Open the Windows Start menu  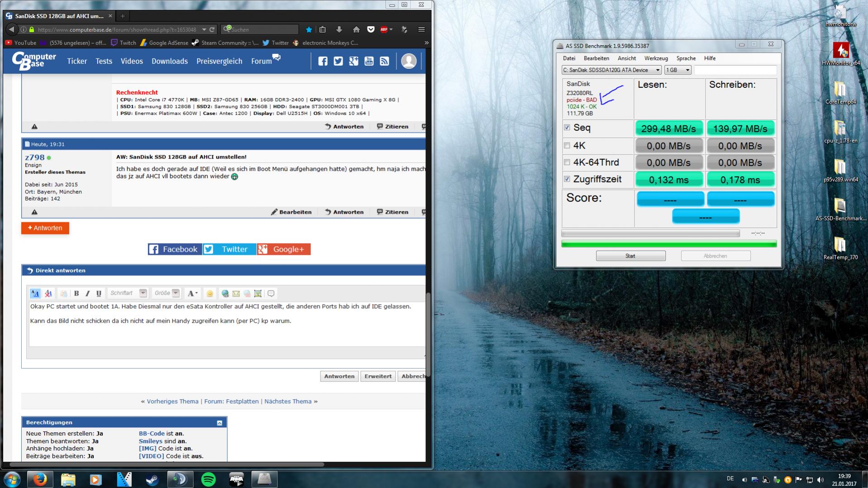coord(11,479)
